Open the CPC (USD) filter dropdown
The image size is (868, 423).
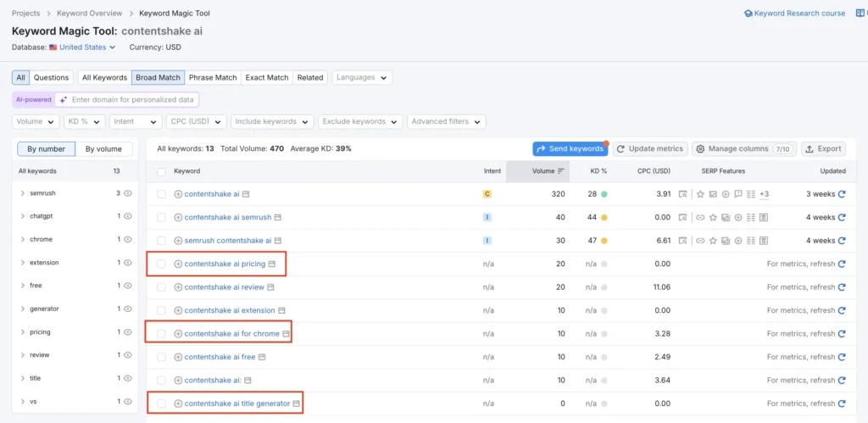coord(197,121)
